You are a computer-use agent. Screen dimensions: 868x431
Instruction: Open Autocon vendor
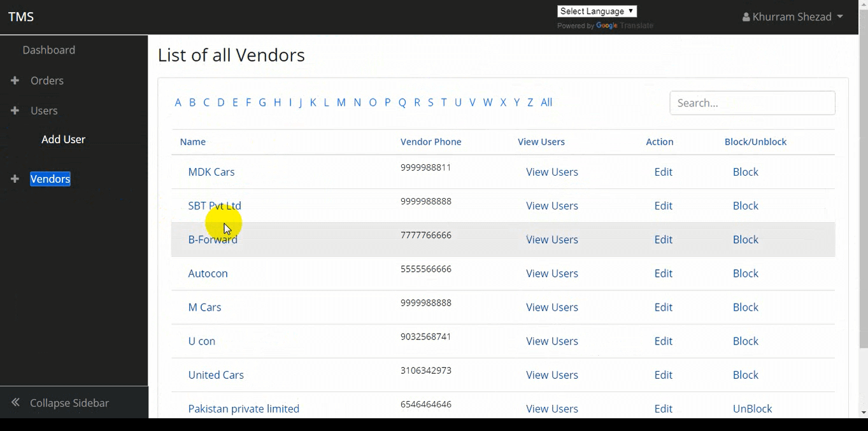[208, 273]
